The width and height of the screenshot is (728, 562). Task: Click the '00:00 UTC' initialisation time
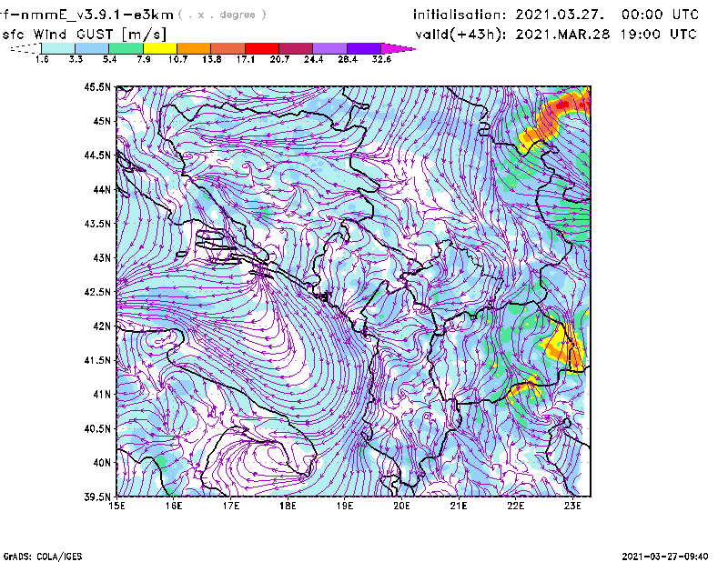click(661, 15)
